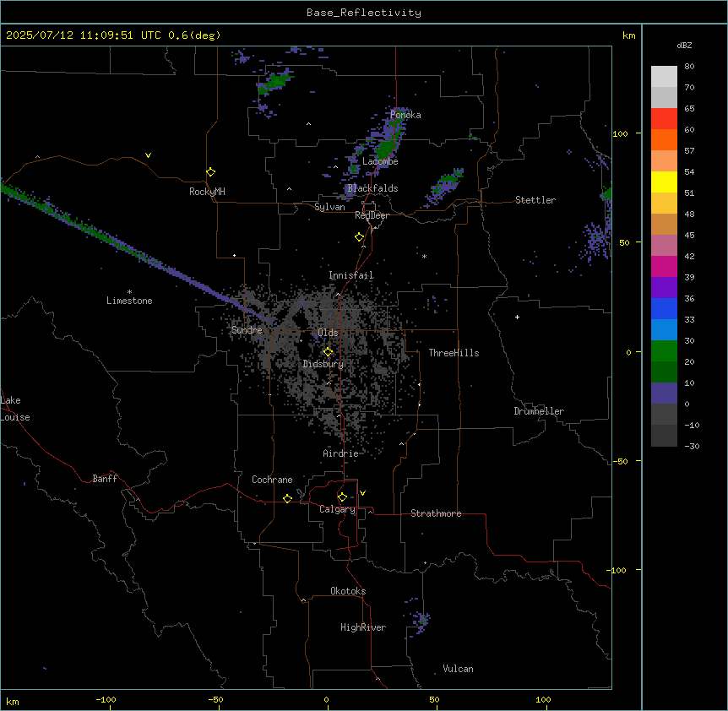Screen dimensions: 728x711
Task: Click the RedDeer city label
Action: coord(372,215)
